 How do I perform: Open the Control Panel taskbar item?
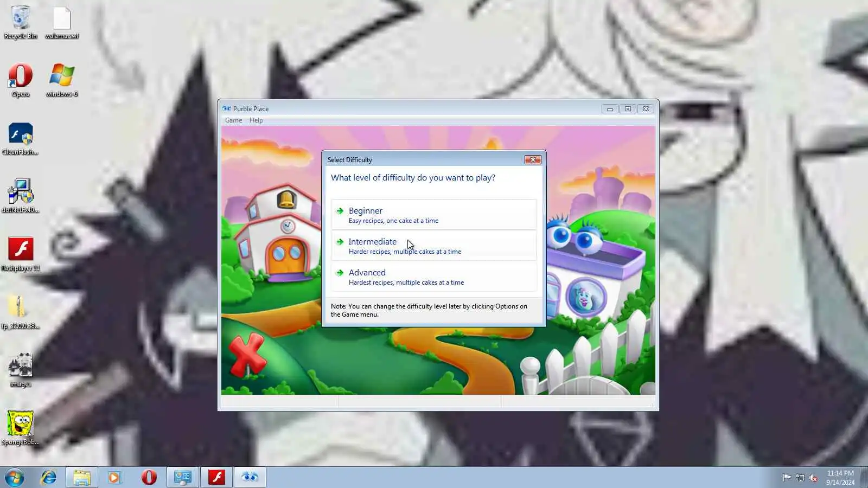tap(183, 477)
